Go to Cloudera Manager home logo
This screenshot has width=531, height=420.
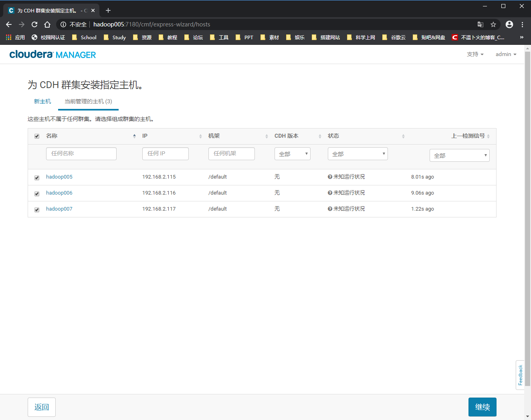(52, 54)
